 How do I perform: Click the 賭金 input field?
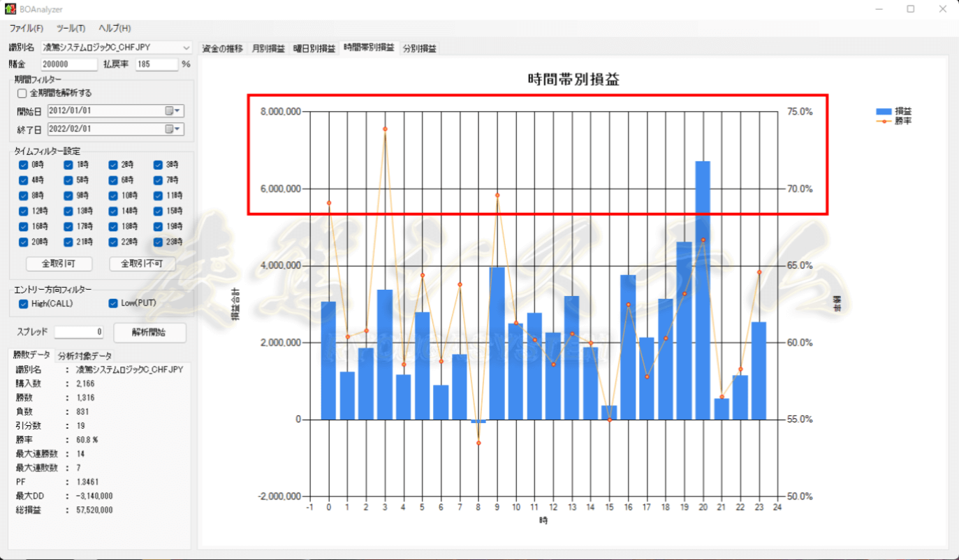click(x=69, y=64)
